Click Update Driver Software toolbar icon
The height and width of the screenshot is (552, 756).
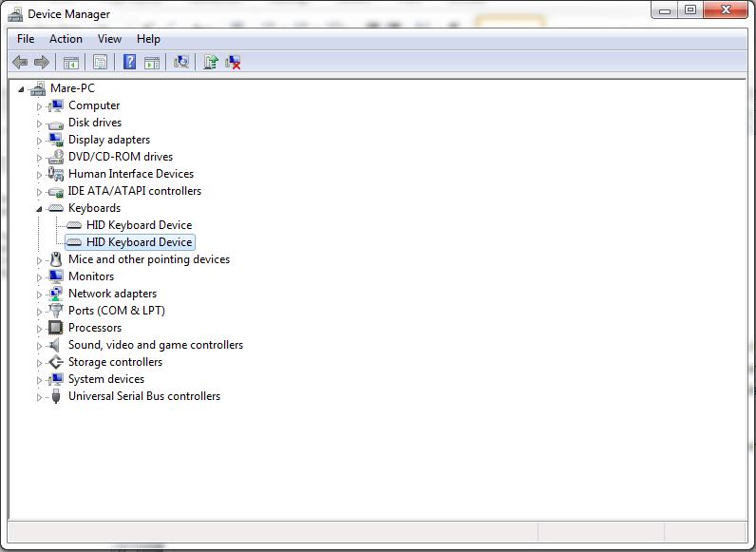tap(211, 63)
